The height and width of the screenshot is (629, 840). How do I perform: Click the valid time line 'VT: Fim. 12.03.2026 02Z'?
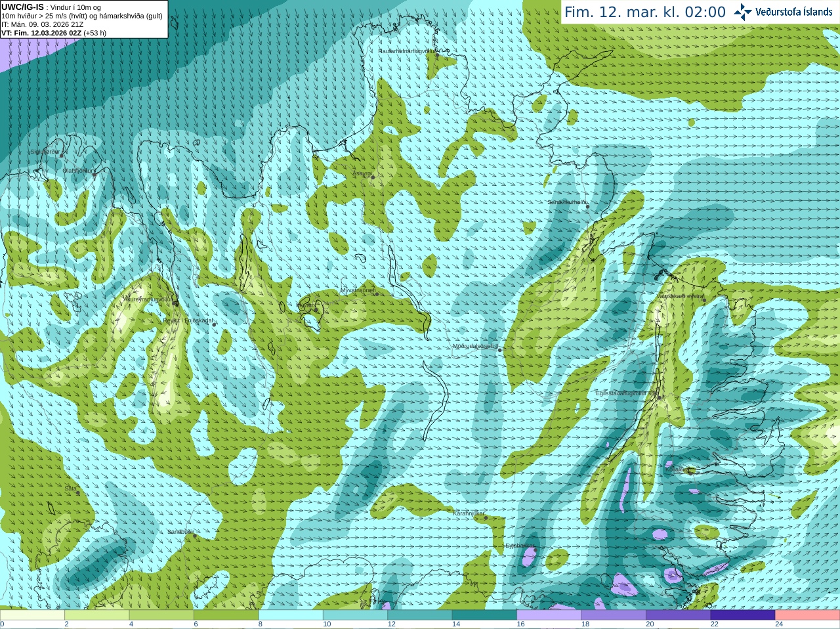pos(54,33)
